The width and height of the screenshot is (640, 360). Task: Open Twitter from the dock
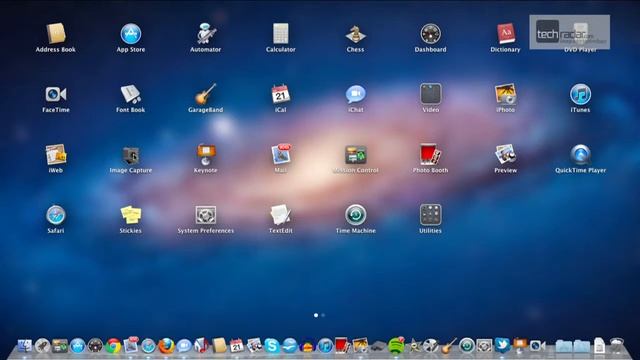(502, 345)
